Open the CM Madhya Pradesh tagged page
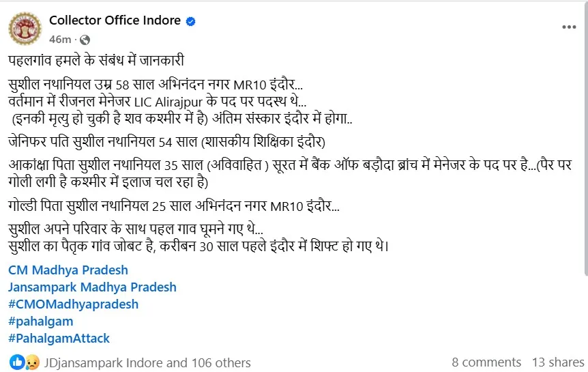This screenshot has height=372, width=588. (x=68, y=270)
